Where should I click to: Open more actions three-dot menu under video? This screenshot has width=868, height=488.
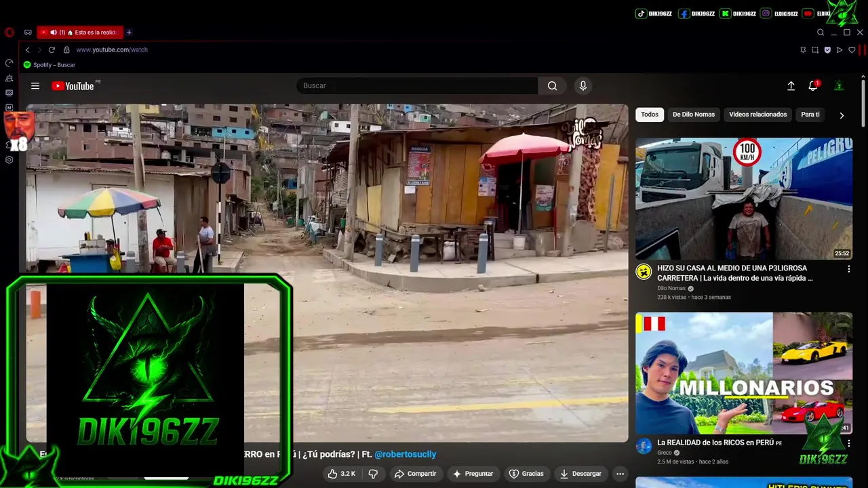(620, 474)
